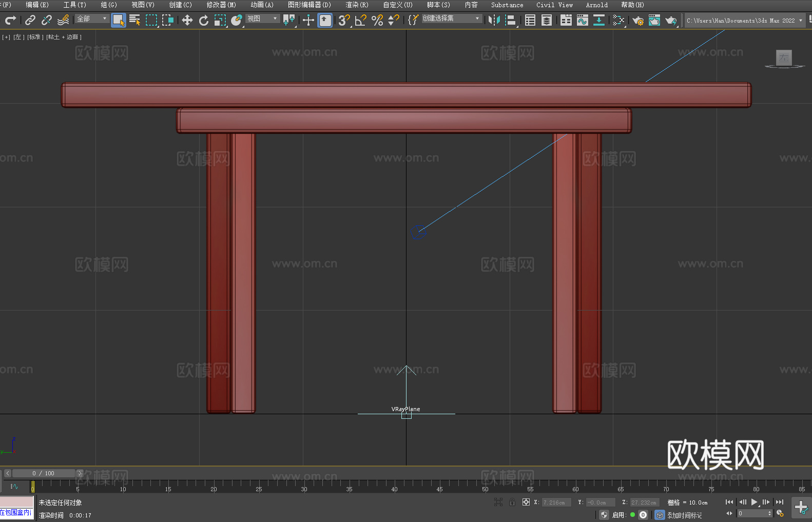Open the Substance menu
Screen dimensions: 812x522
click(507, 5)
